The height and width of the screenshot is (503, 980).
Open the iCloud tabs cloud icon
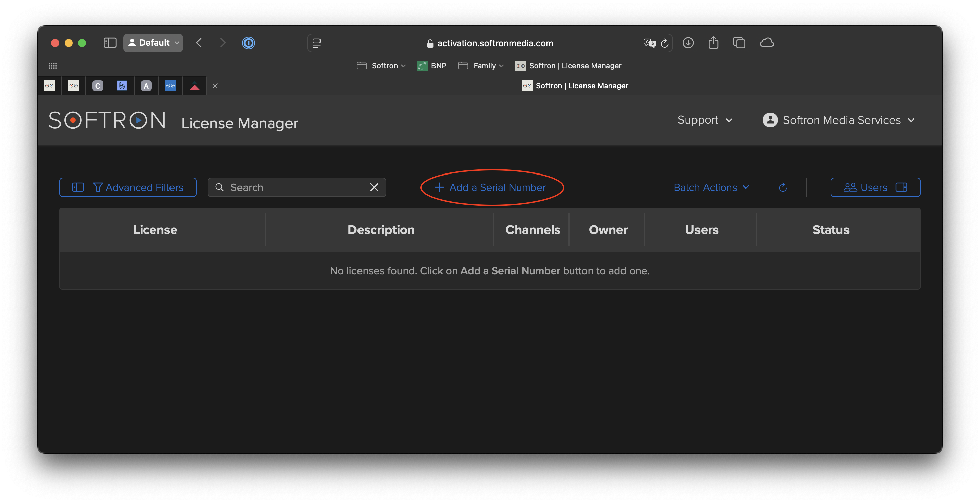pos(767,43)
